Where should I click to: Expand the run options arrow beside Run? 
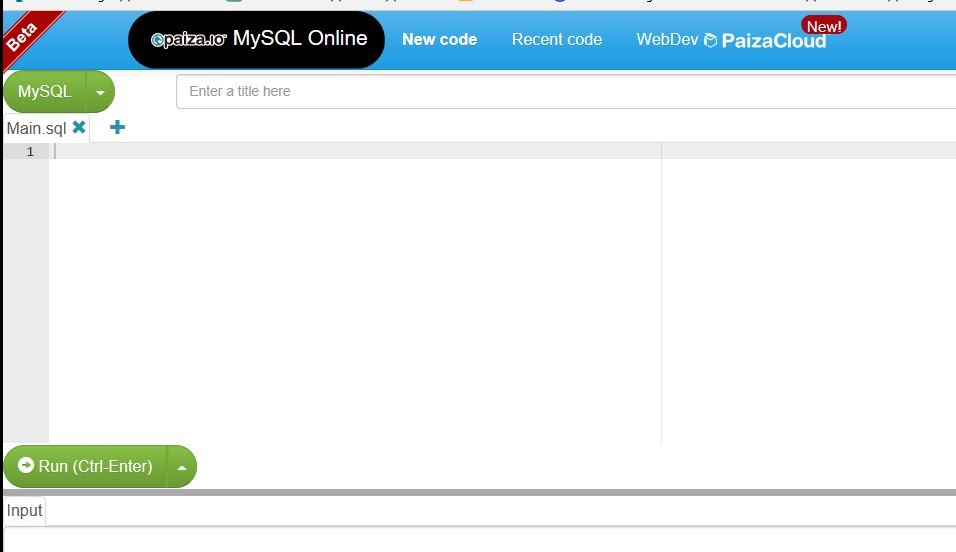[182, 467]
